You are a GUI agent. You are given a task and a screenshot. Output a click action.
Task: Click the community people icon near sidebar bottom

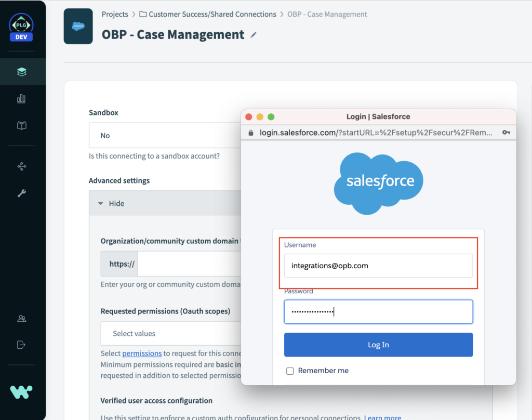(x=21, y=318)
